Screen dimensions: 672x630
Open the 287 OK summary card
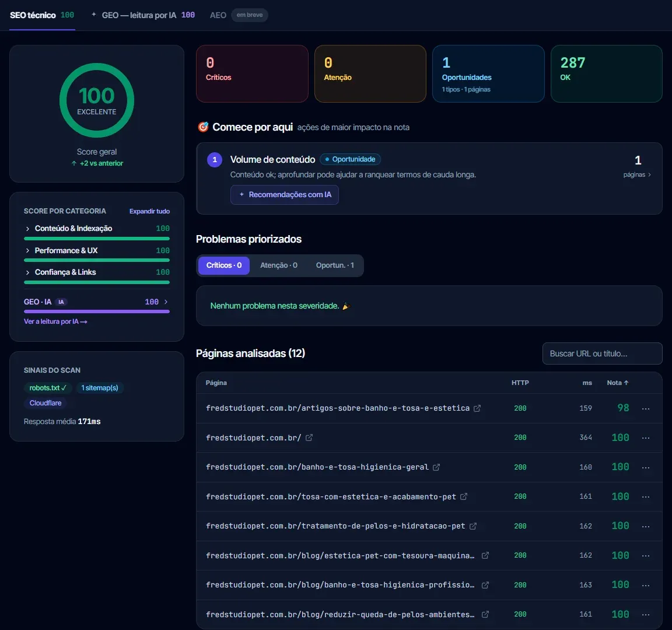(x=607, y=73)
